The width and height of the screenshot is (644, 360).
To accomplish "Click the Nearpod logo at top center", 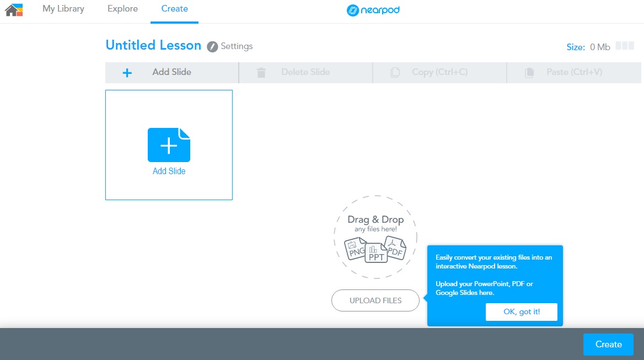I will pos(373,10).
